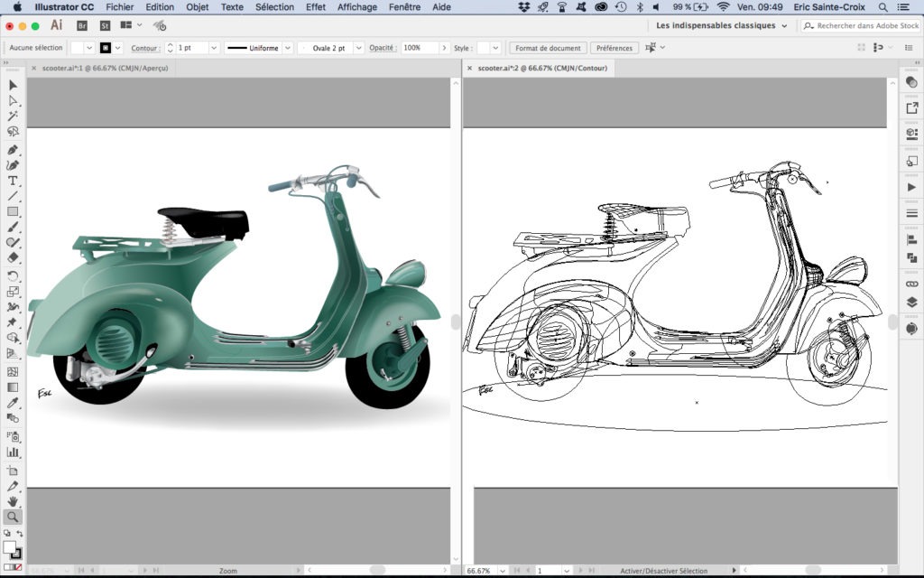Viewport: 924px width, 578px height.
Task: Select the Line Segment tool
Action: coord(13,196)
